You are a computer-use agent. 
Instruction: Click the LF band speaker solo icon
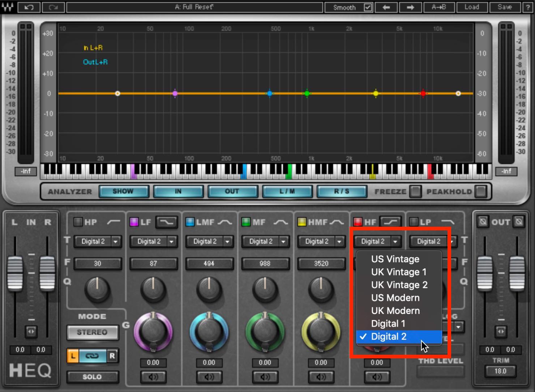(x=153, y=377)
